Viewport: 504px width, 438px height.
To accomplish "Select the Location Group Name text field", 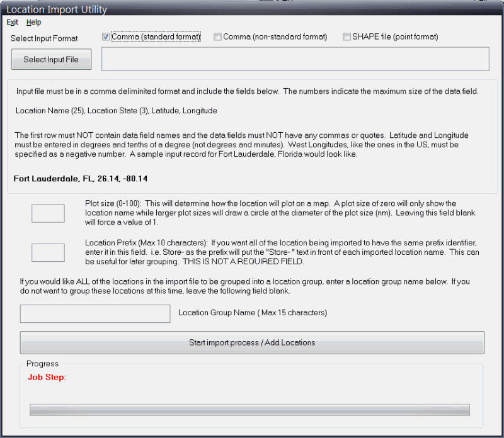I will tap(95, 313).
